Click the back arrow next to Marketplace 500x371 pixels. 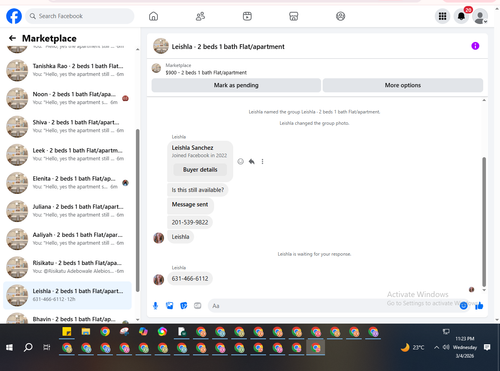coord(12,38)
